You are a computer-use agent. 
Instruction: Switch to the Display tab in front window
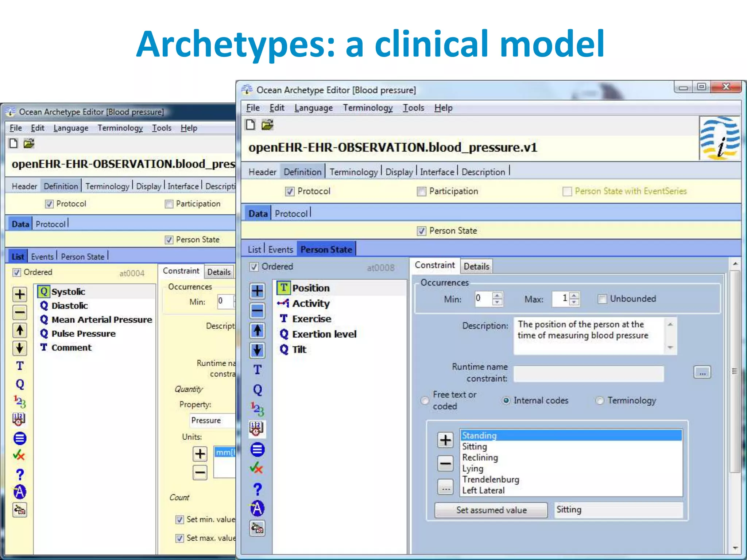click(399, 172)
